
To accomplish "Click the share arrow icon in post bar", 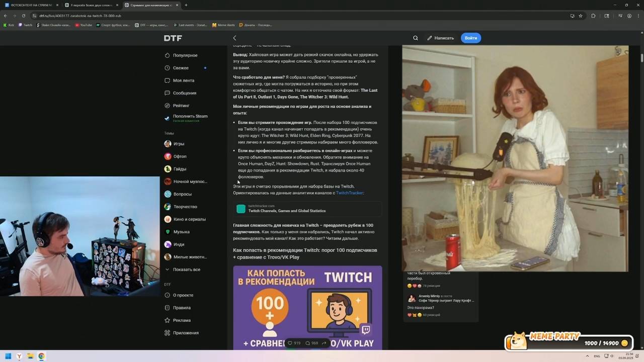I will pos(324,343).
